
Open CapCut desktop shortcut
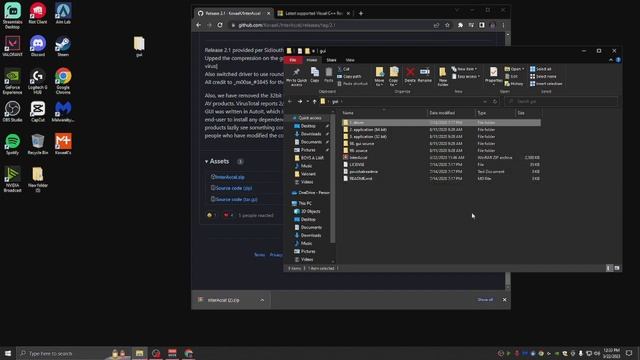pos(38,111)
